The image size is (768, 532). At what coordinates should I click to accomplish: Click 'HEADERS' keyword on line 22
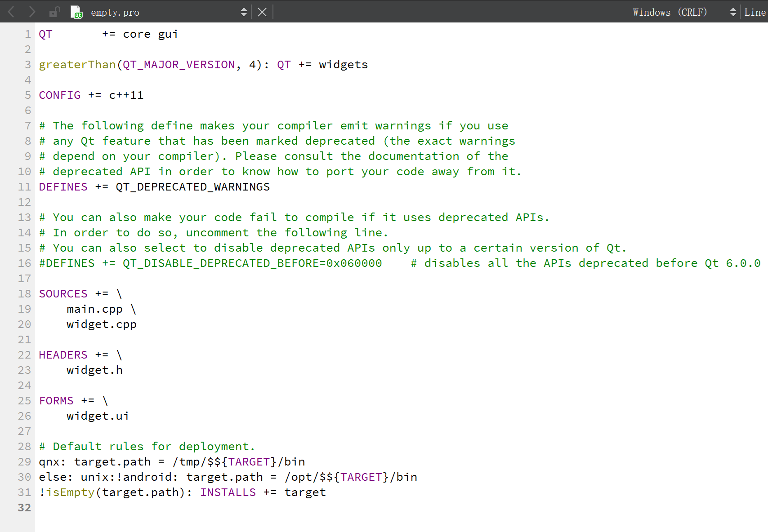pos(63,355)
